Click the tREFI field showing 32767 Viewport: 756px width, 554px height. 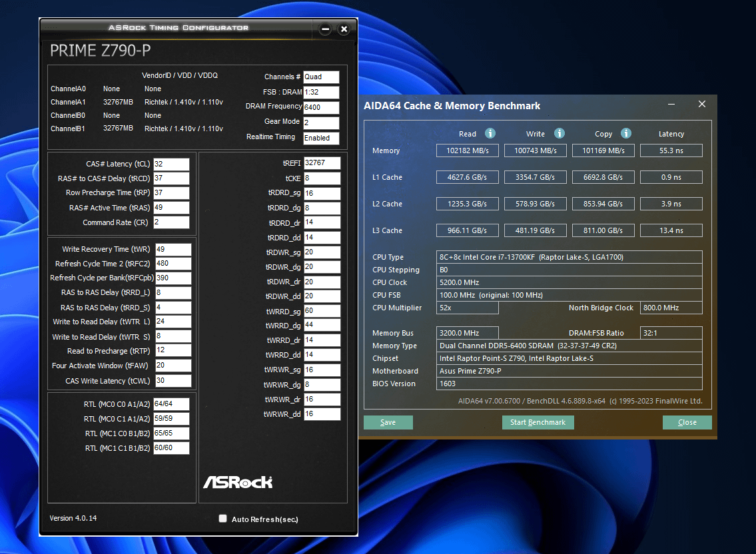[322, 163]
